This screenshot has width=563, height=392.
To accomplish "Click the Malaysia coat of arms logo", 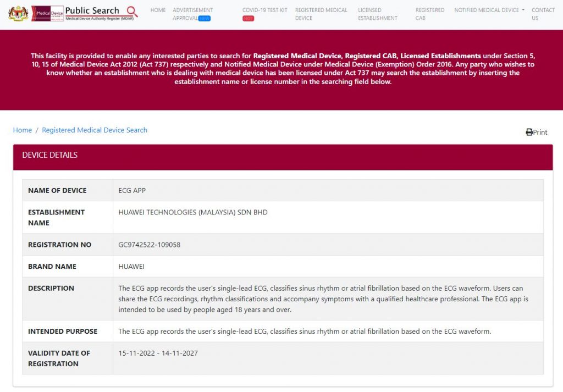I will pyautogui.click(x=18, y=13).
